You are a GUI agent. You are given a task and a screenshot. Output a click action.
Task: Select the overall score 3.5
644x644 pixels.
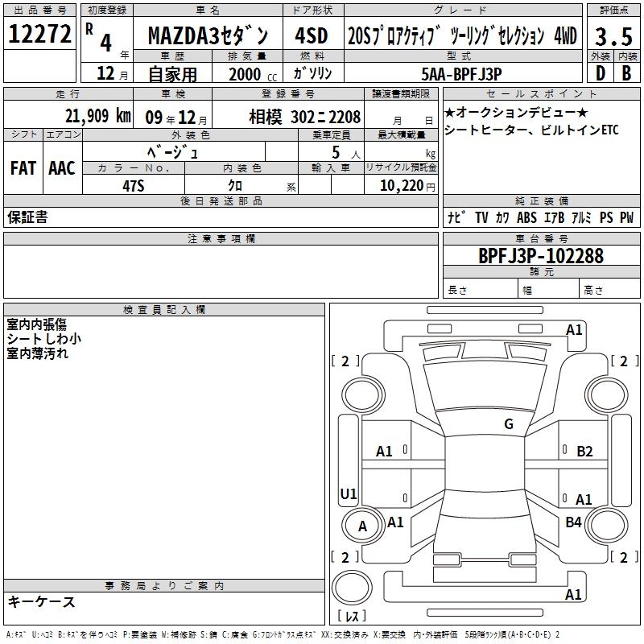click(613, 36)
